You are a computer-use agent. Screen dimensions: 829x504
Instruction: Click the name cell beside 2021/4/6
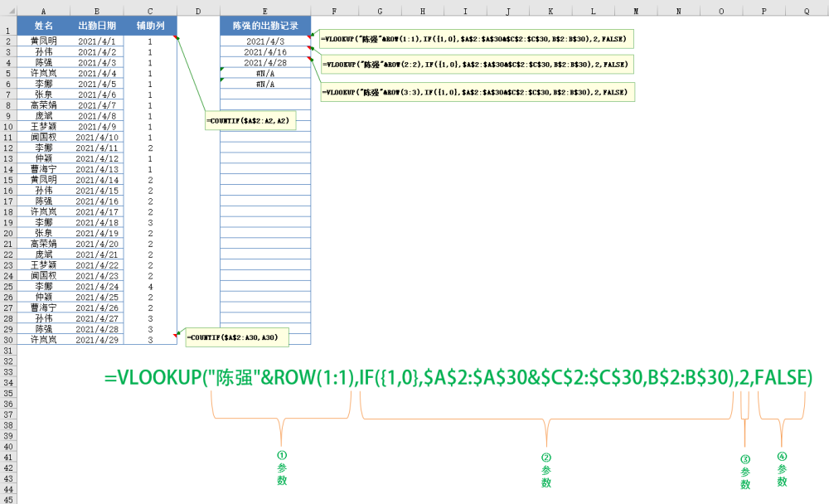point(43,94)
